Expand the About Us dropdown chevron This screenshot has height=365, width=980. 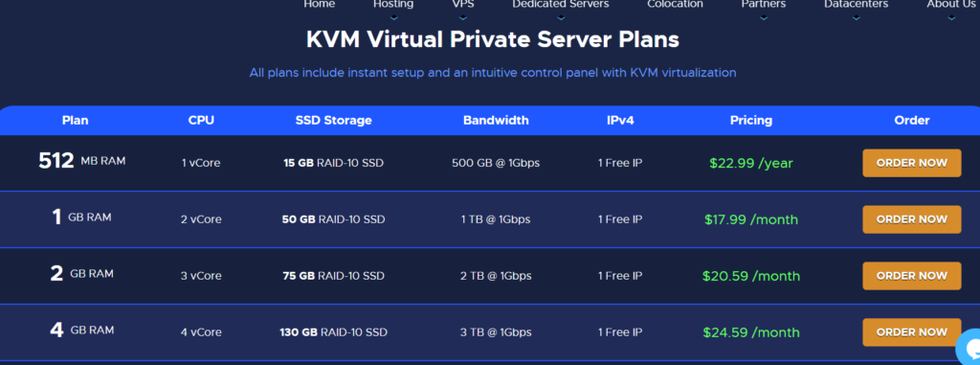(951, 17)
